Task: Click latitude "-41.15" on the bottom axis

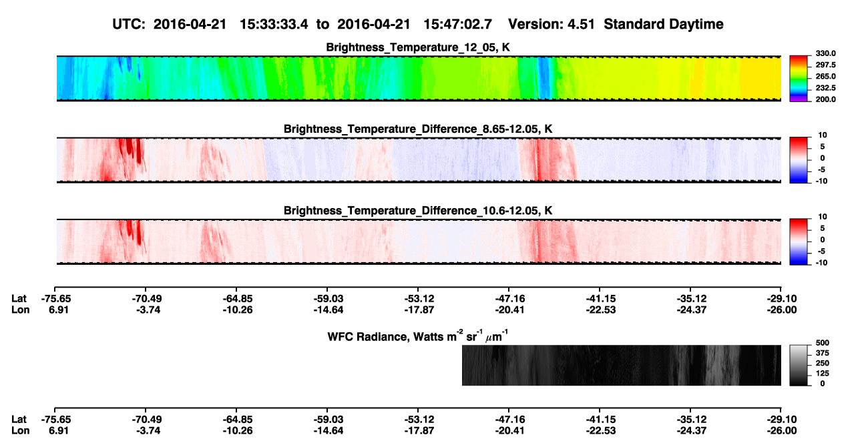Action: tap(600, 419)
